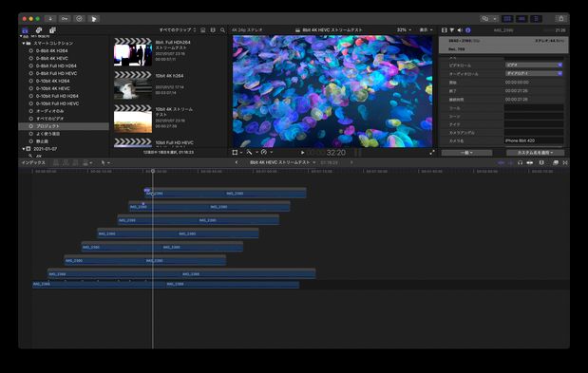Open the select-tool arrow dropdown in timeline

[105, 162]
